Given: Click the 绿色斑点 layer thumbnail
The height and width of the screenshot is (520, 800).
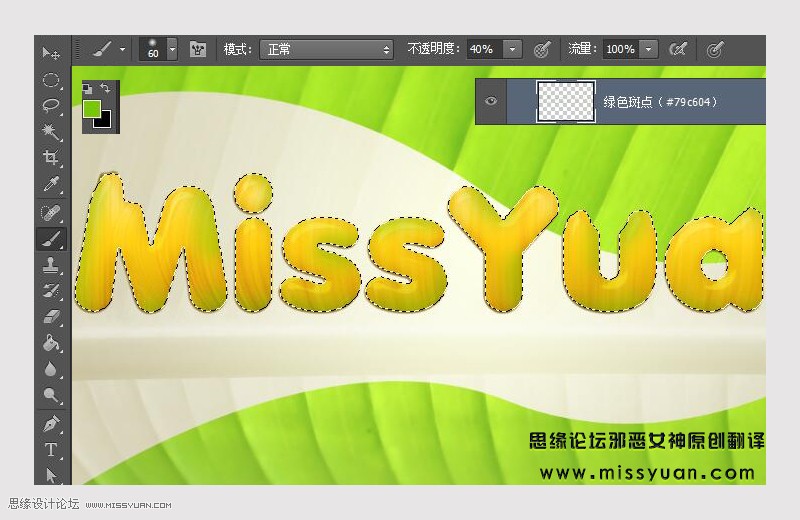Looking at the screenshot, I should [x=566, y=101].
